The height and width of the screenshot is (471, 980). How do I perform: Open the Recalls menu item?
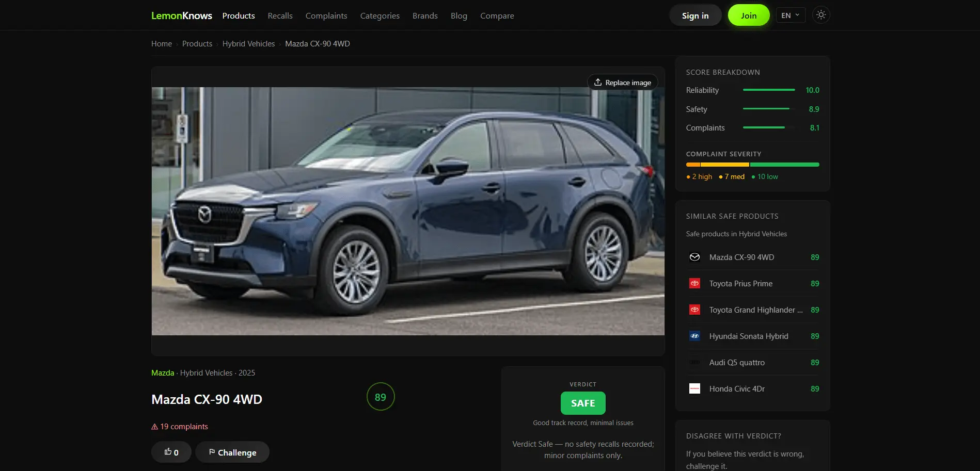point(280,15)
